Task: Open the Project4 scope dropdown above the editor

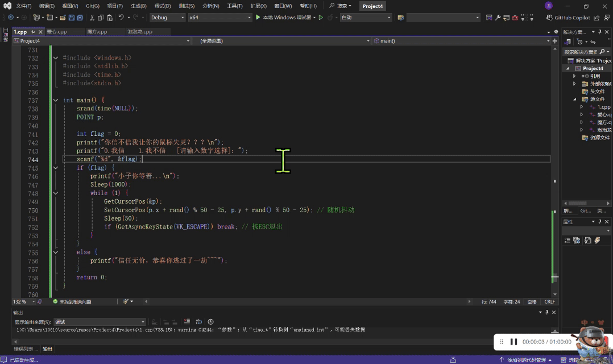Action: click(101, 40)
